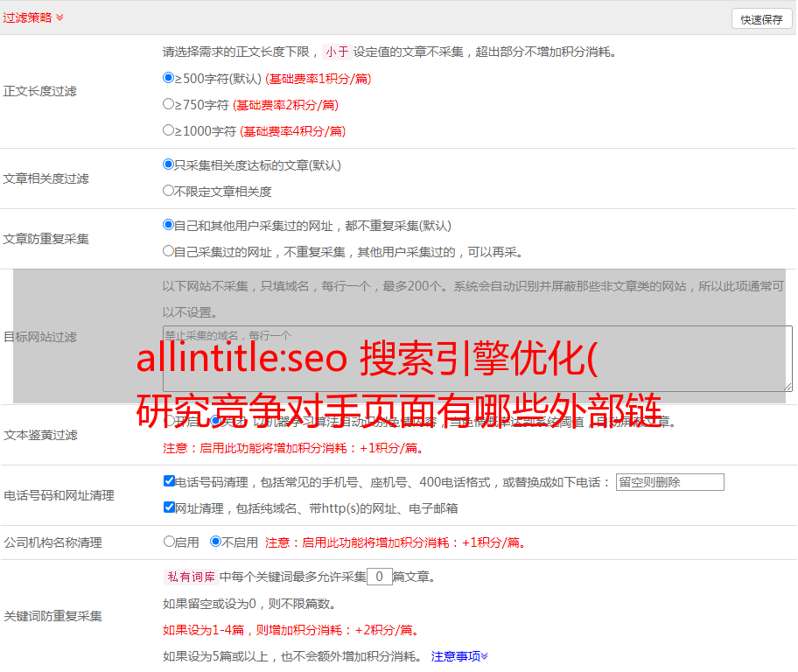
Task: Enable 公司机构名称清理 with 启用
Action: (x=169, y=542)
